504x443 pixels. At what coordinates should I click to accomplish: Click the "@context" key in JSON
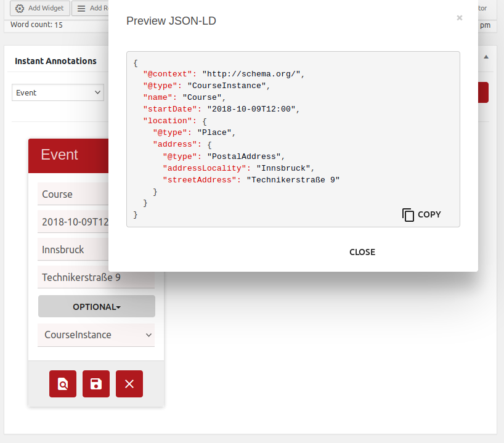(168, 74)
